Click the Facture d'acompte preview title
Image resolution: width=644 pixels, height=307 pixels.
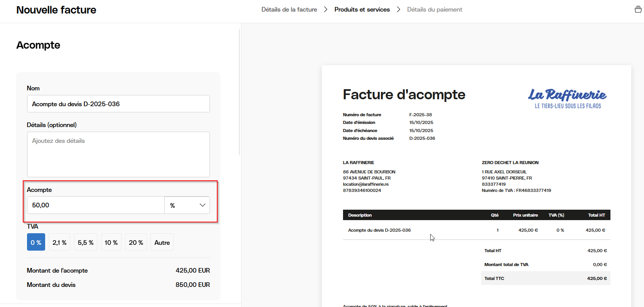(404, 95)
